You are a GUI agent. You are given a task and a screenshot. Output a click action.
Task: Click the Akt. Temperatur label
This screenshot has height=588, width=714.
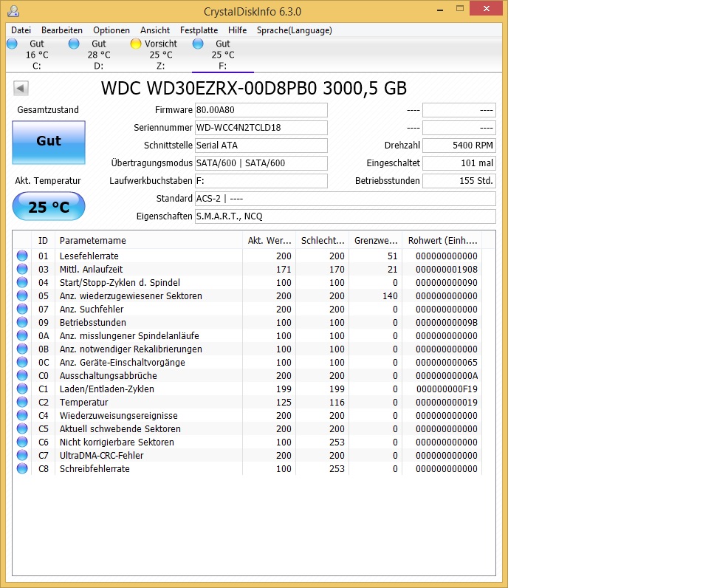click(x=48, y=181)
